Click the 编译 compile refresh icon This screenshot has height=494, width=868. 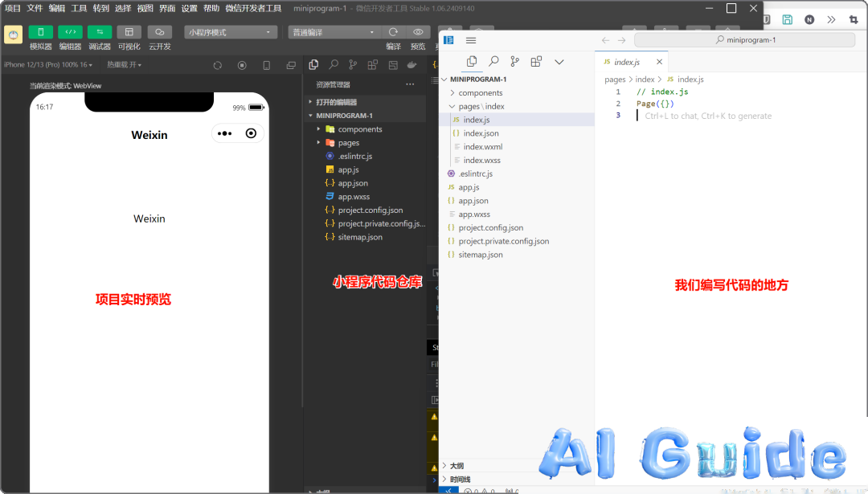click(393, 32)
